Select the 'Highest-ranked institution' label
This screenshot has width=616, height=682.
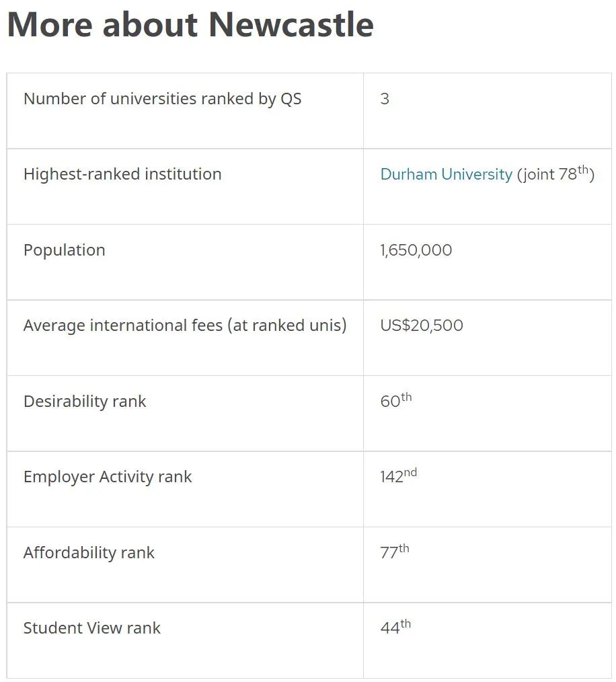pyautogui.click(x=122, y=174)
